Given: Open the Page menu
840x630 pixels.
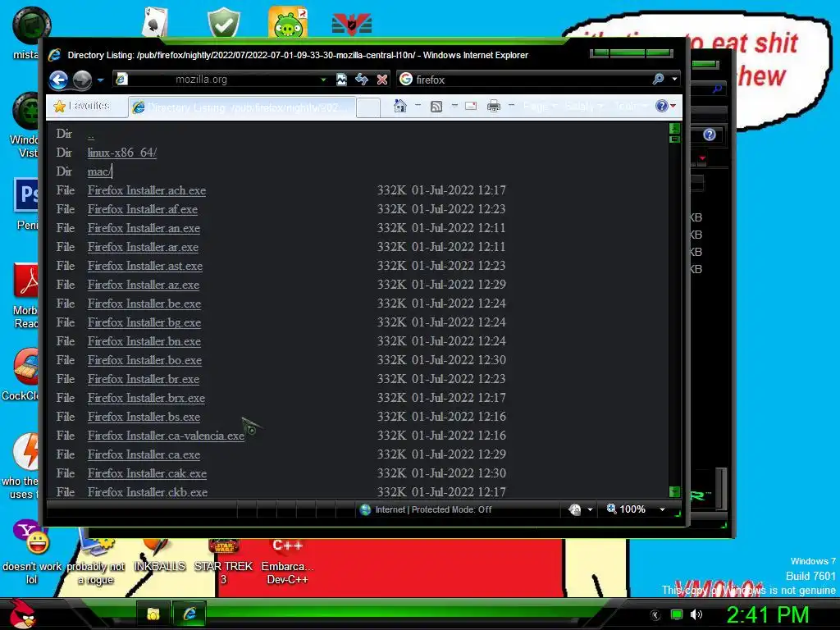Looking at the screenshot, I should pyautogui.click(x=540, y=106).
